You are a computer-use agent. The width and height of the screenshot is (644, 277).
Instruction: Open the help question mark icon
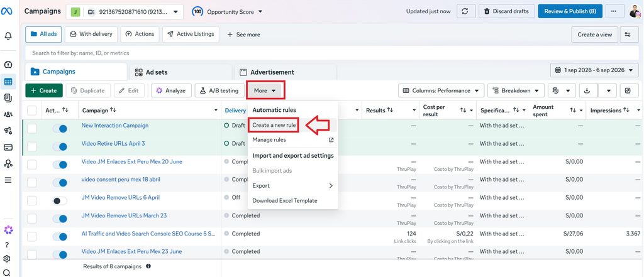pyautogui.click(x=7, y=245)
